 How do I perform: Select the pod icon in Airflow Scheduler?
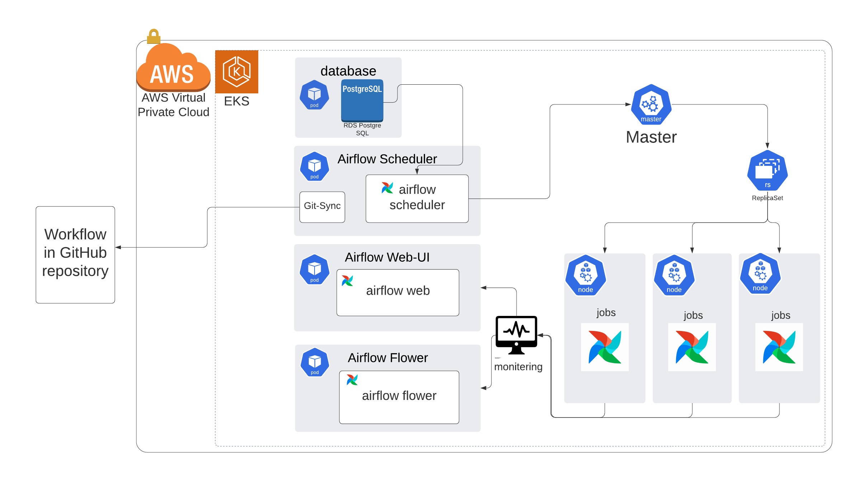click(314, 166)
